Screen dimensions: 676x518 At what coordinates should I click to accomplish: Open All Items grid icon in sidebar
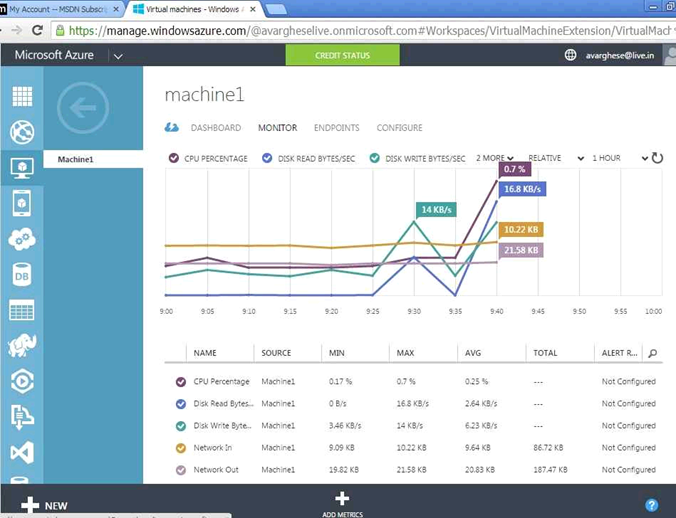(22, 96)
